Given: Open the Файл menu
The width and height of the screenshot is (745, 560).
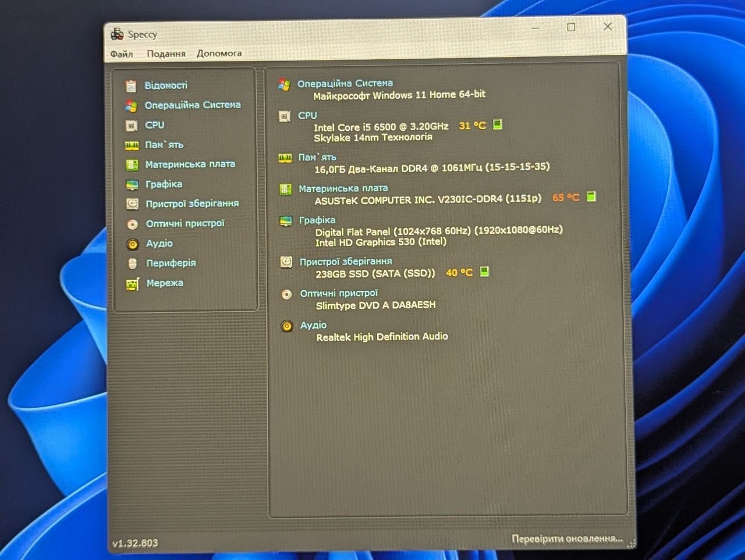Looking at the screenshot, I should [x=122, y=54].
